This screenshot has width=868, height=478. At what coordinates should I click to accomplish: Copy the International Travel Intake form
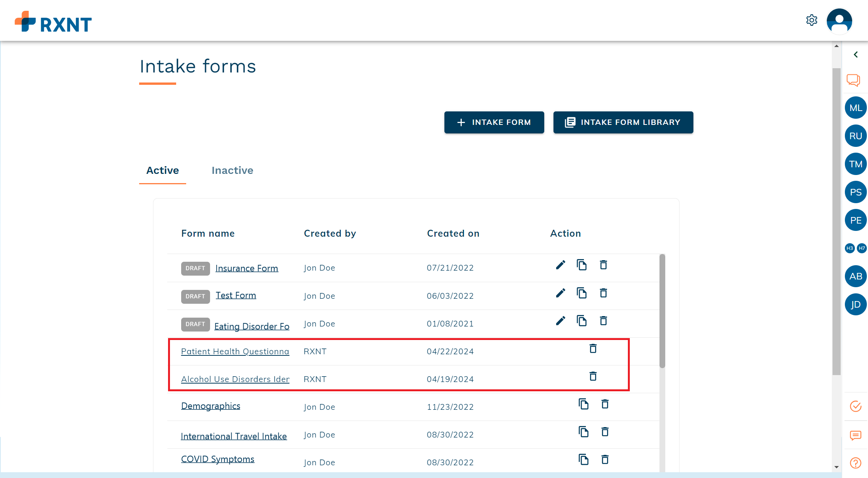pos(584,432)
